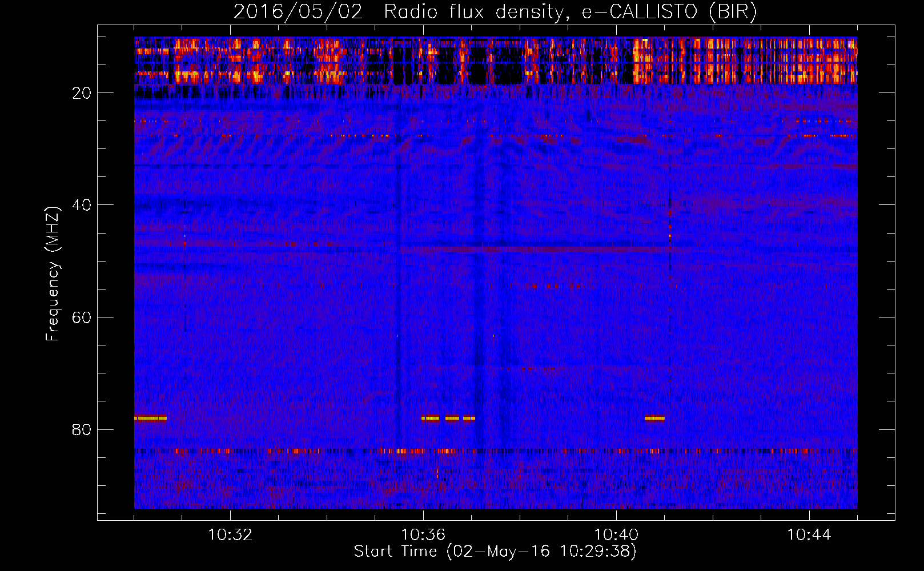Viewport: 924px width, 571px height.
Task: Click the 10:44 time tick label
Action: [x=809, y=535]
